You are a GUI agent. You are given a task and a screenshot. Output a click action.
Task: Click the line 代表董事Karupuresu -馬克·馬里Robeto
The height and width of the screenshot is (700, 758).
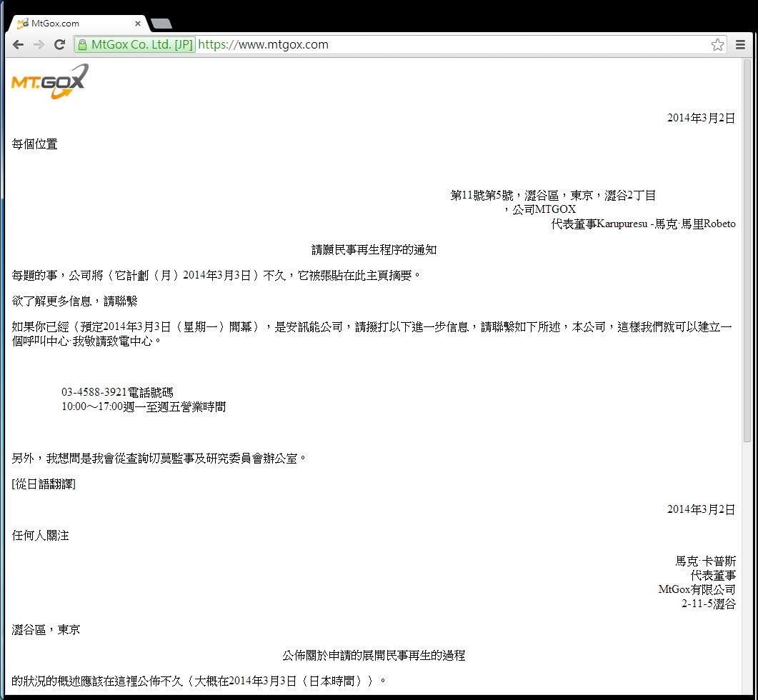644,224
